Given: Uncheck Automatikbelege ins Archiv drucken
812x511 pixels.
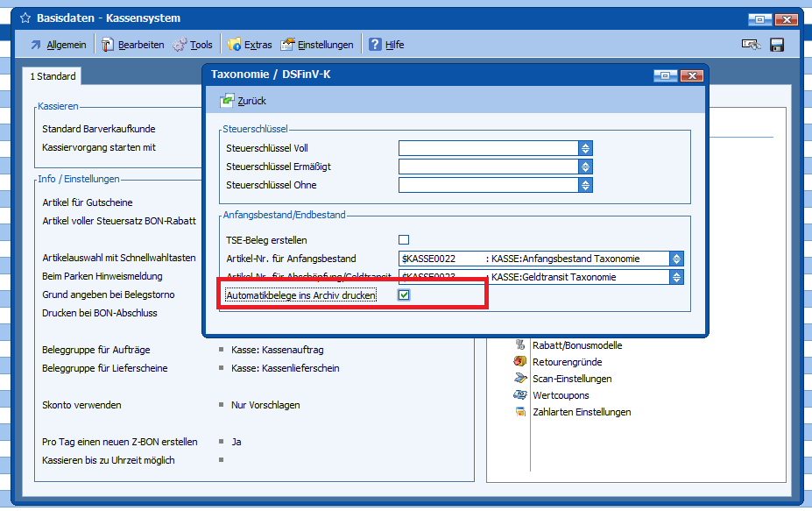Looking at the screenshot, I should coord(404,295).
